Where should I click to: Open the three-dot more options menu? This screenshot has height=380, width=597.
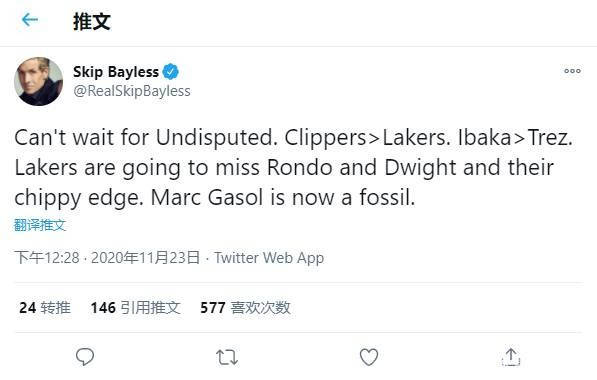pyautogui.click(x=572, y=71)
